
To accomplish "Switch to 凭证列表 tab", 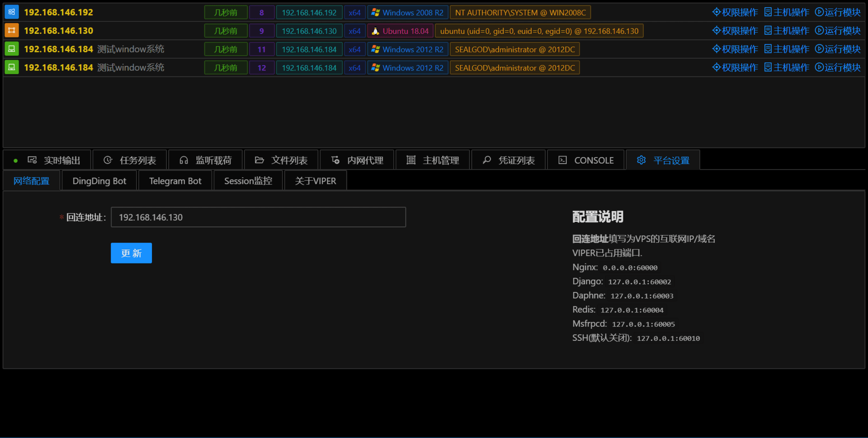I will (509, 160).
